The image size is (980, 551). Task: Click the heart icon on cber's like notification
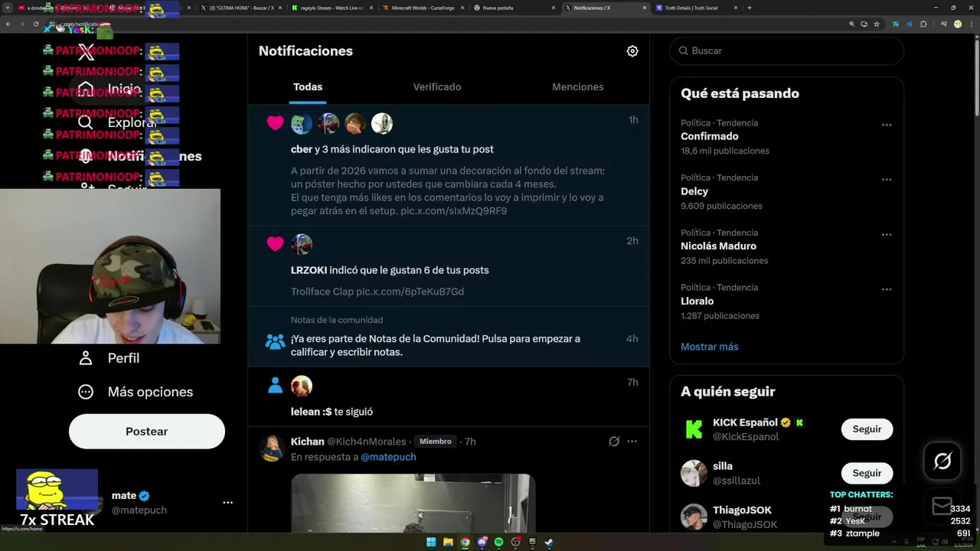click(275, 123)
